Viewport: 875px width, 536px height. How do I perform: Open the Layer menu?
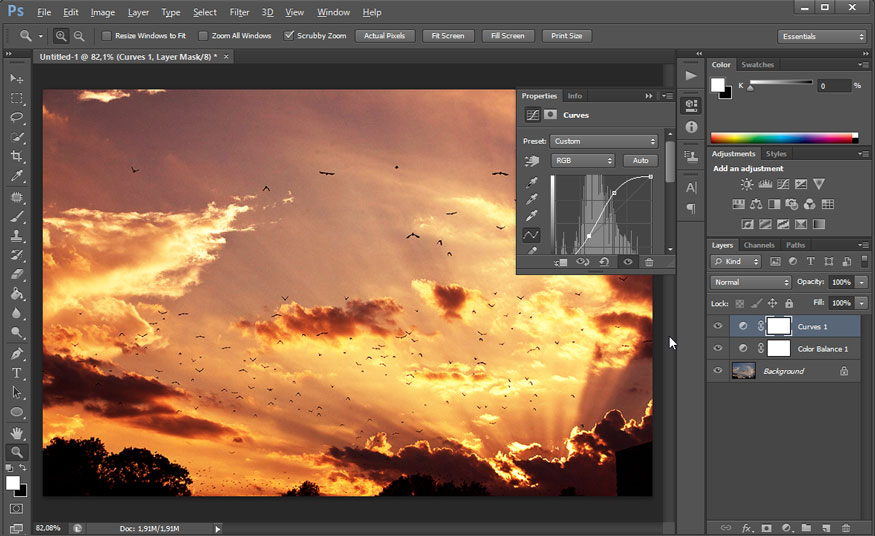tap(138, 12)
